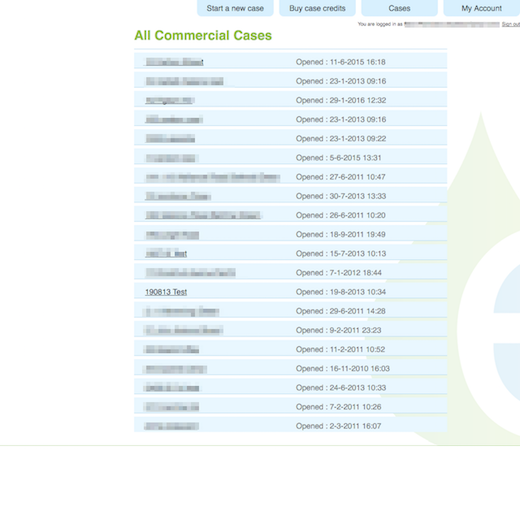Screen dimensions: 520x528
Task: Open the 190813 Test case link
Action: pyautogui.click(x=166, y=292)
